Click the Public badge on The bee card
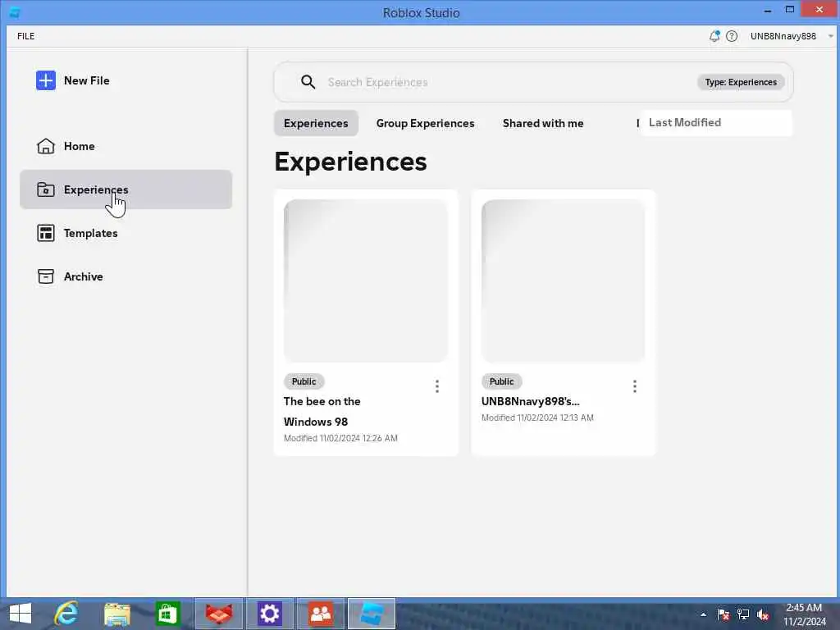Image resolution: width=840 pixels, height=630 pixels. click(304, 381)
